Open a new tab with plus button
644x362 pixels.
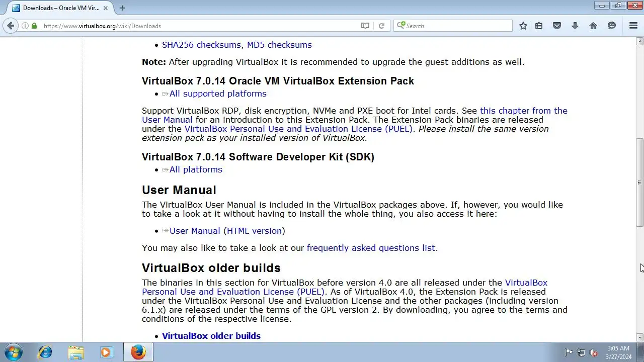[x=122, y=8]
